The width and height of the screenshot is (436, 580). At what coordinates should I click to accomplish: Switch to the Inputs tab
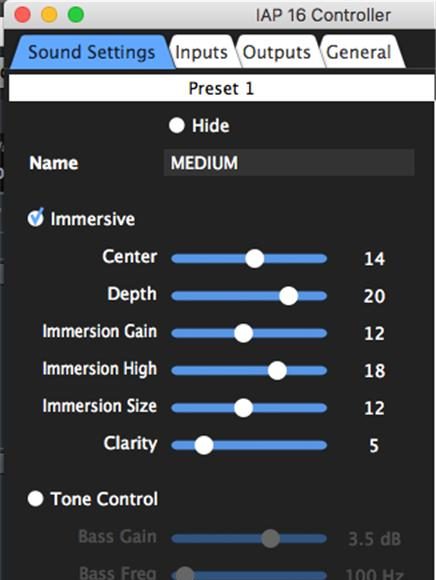click(x=202, y=52)
